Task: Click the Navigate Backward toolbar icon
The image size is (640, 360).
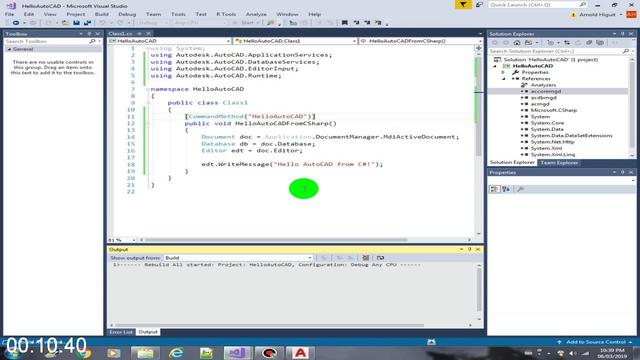Action: click(16, 23)
